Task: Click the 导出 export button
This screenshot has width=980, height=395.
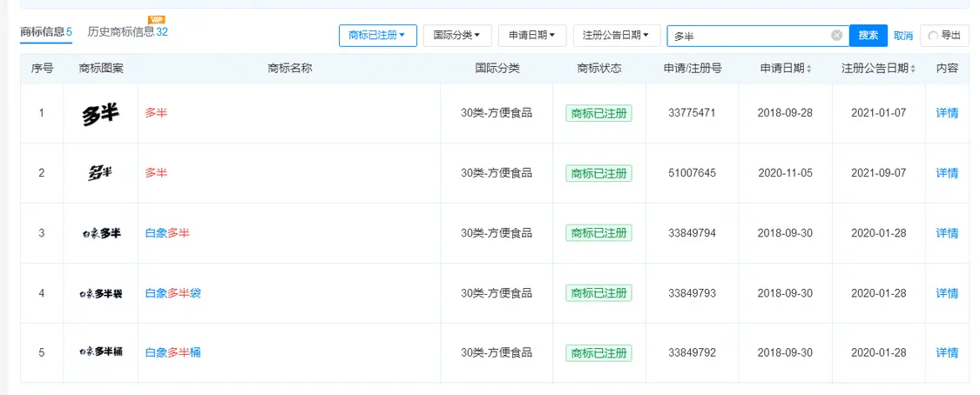Action: 944,36
